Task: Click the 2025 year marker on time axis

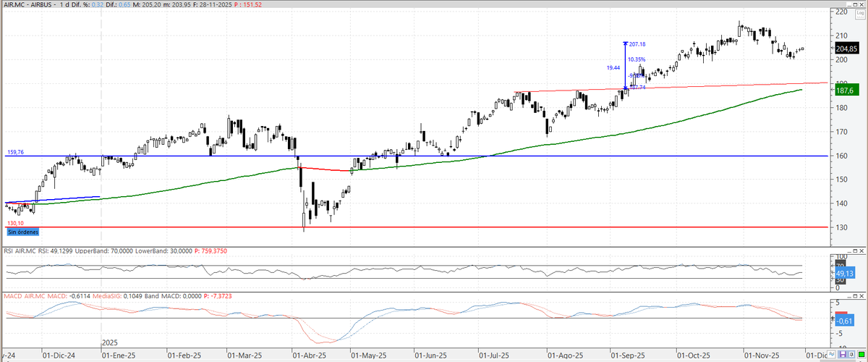Action: pos(110,342)
